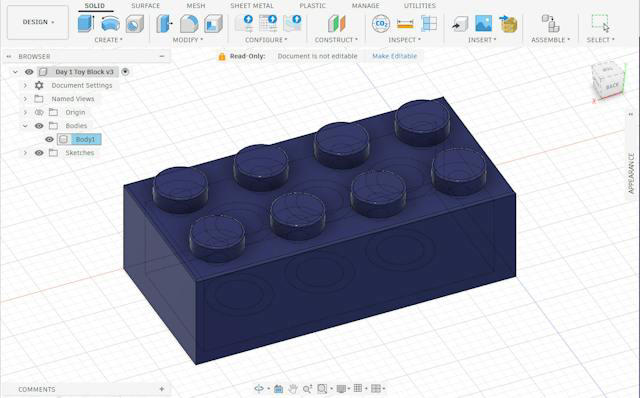This screenshot has width=640, height=398.
Task: Click the minus button in Browser header
Action: click(x=162, y=56)
